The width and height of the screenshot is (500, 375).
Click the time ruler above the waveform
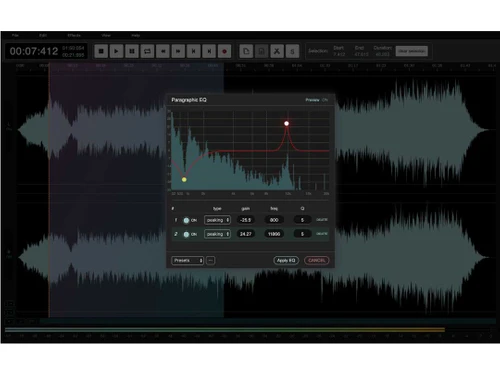255,67
